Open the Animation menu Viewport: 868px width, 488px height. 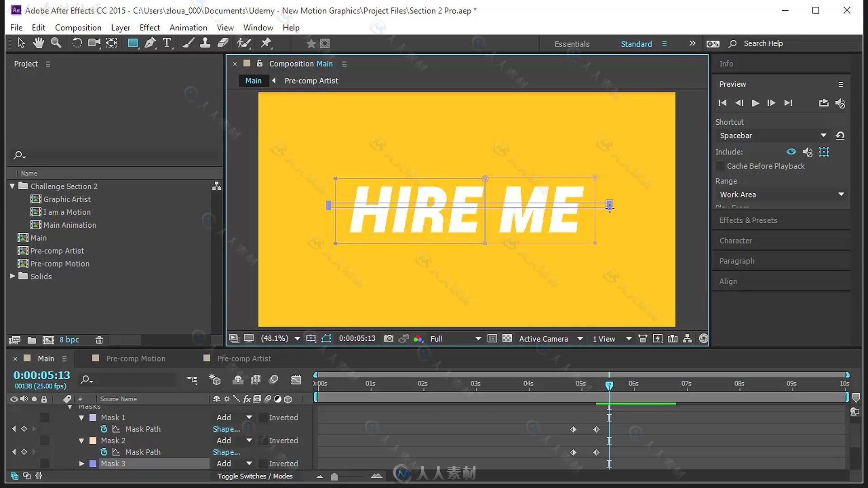coord(188,28)
